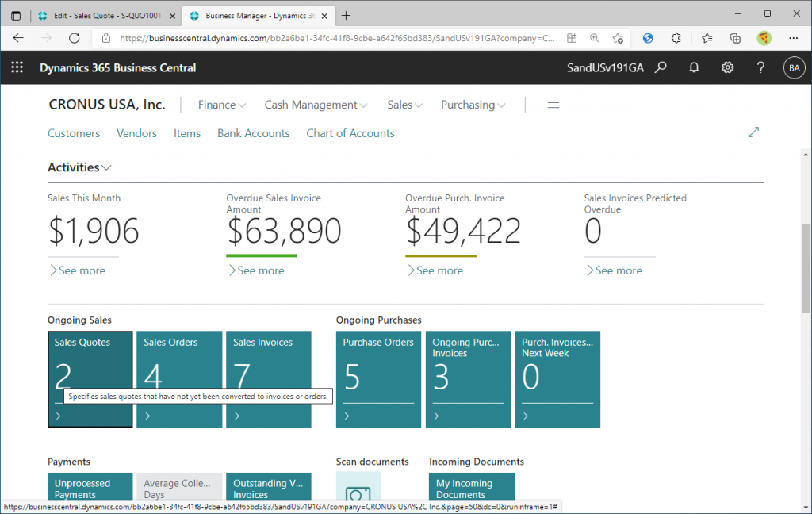
Task: Close the Edit - Sales Quote tab
Action: click(x=172, y=16)
